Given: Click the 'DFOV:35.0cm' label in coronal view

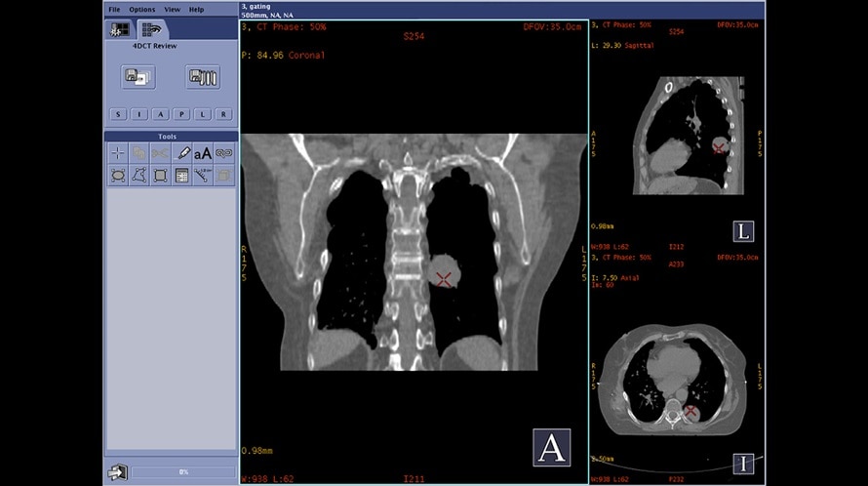Looking at the screenshot, I should pos(552,26).
